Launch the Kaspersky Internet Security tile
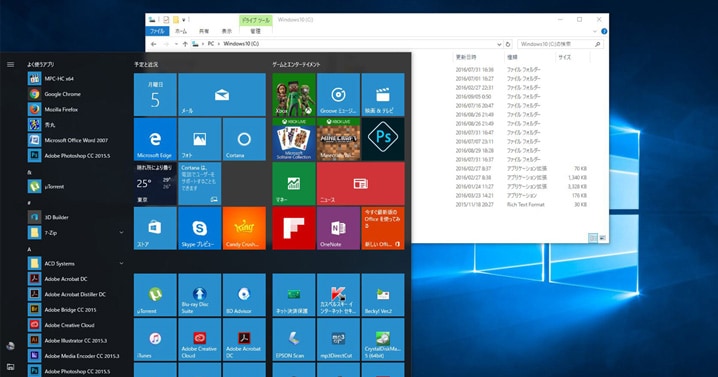This screenshot has width=718, height=377. 338,295
